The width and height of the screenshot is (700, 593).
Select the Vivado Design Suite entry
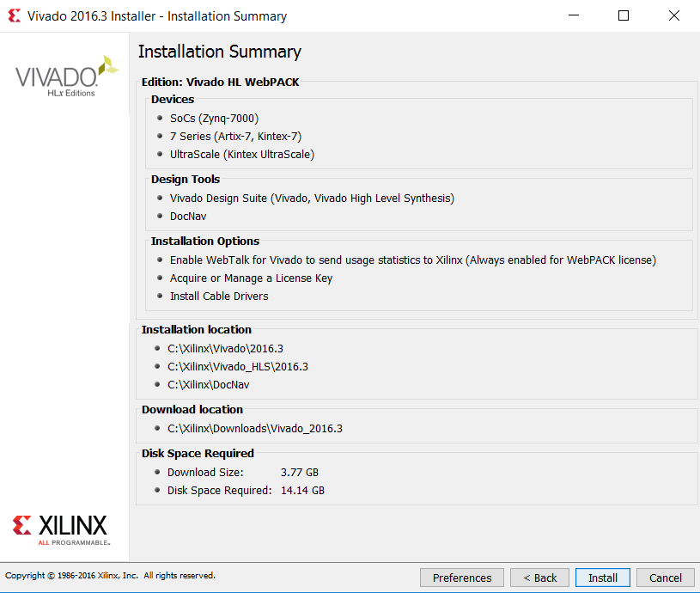tap(312, 199)
